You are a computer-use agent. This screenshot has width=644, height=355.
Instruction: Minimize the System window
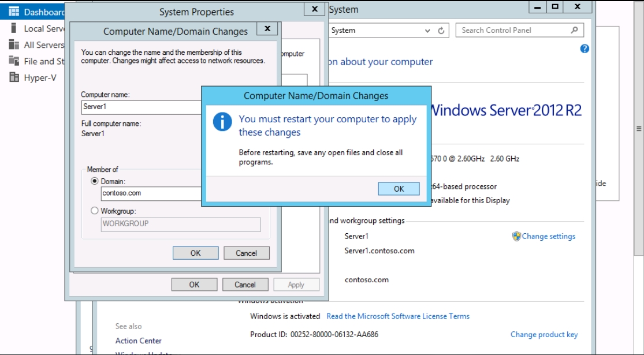tap(537, 7)
